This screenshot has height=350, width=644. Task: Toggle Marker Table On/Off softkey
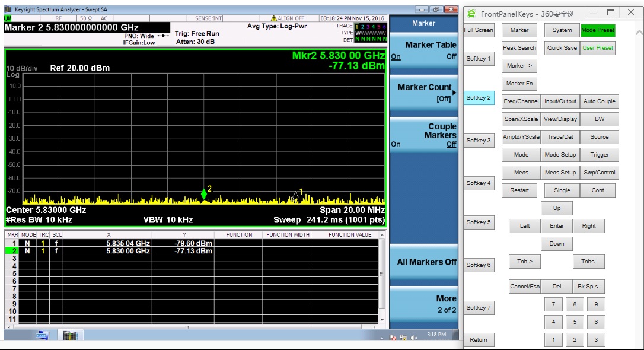tap(423, 50)
